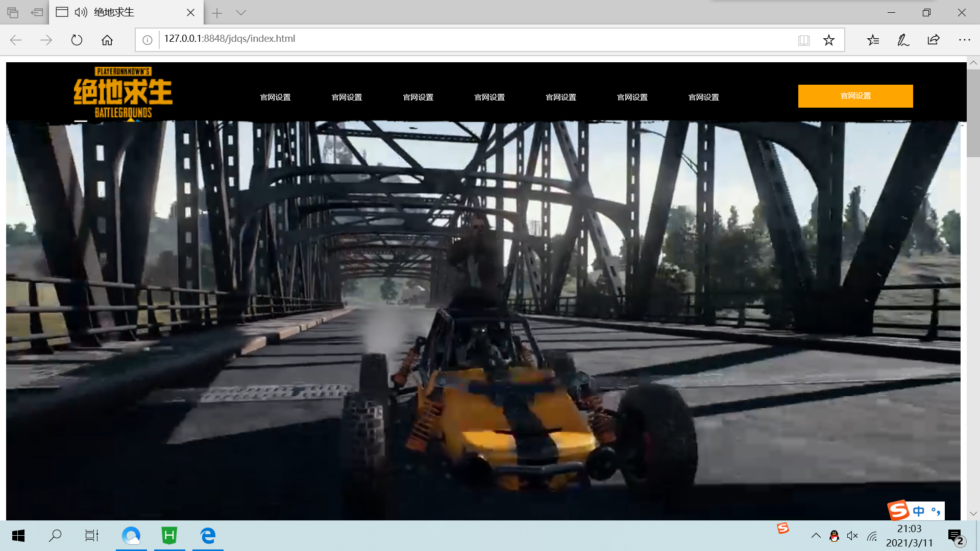The width and height of the screenshot is (980, 551).
Task: Click the orange 官网设置 button
Action: pyautogui.click(x=855, y=96)
